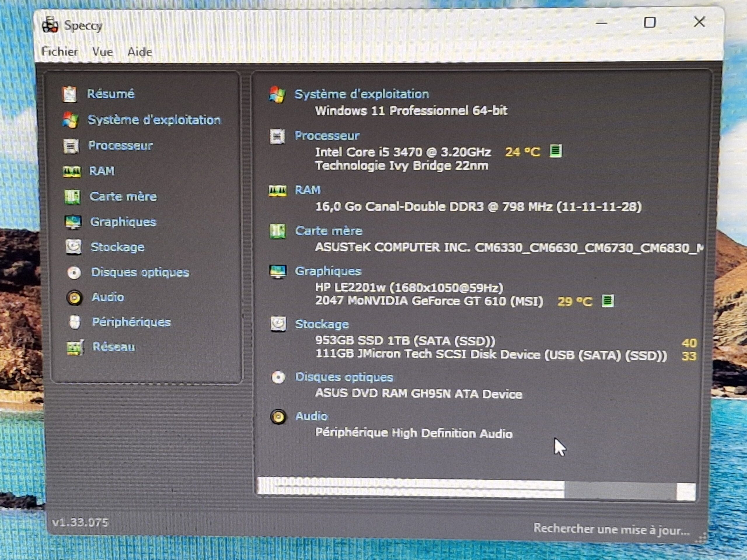Click the RAM memory stick sidebar icon
This screenshot has width=747, height=560.
tap(71, 171)
